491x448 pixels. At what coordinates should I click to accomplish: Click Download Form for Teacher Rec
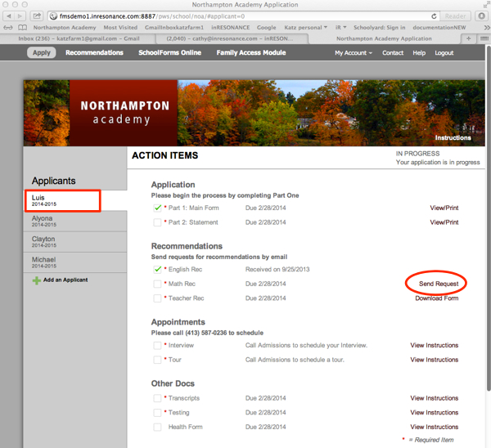436,298
